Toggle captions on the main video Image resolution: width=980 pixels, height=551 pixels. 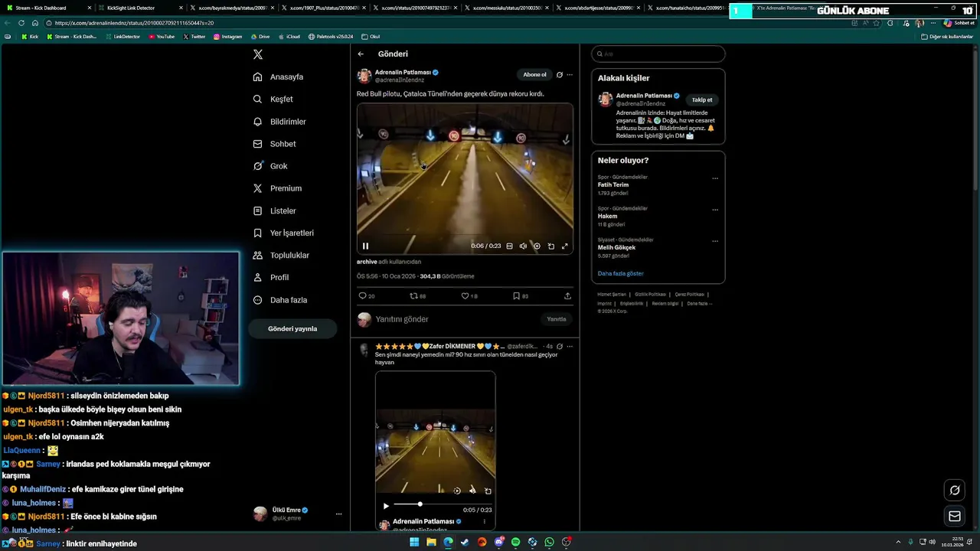click(510, 246)
